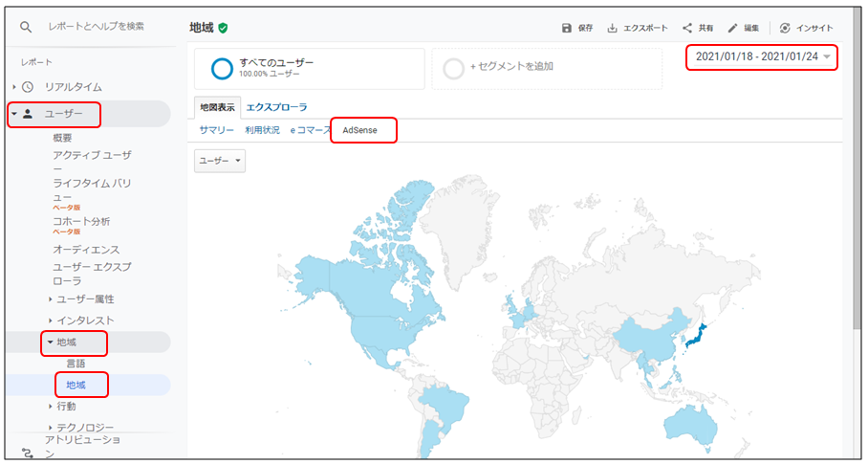Click the User person icon in sidebar

(x=28, y=114)
